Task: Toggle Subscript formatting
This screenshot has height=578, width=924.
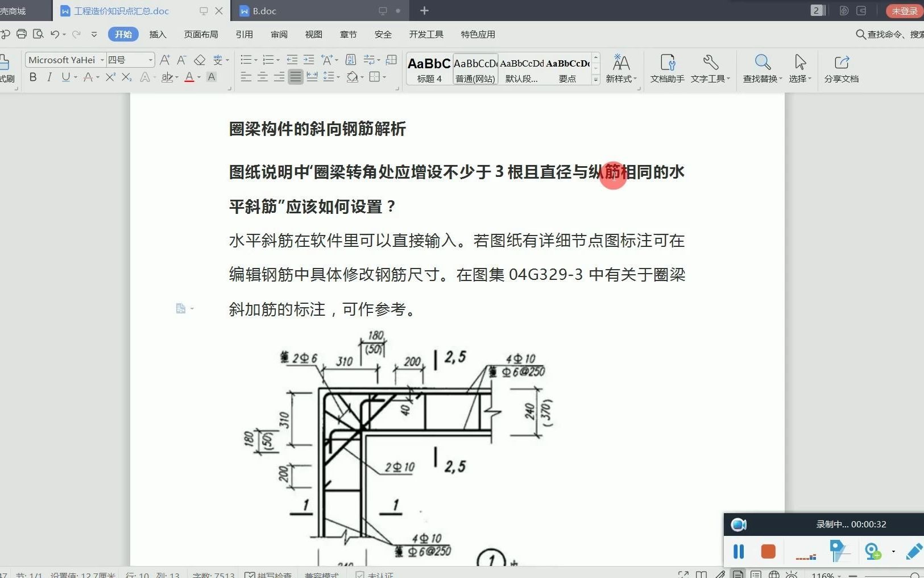Action: tap(127, 77)
